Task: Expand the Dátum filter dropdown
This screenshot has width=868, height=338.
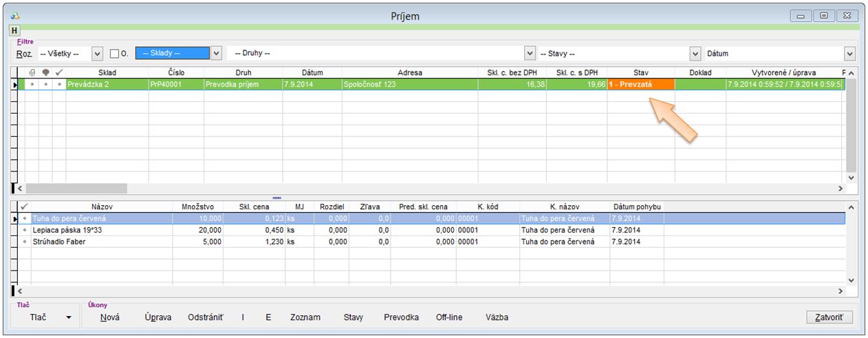Action: pos(850,53)
